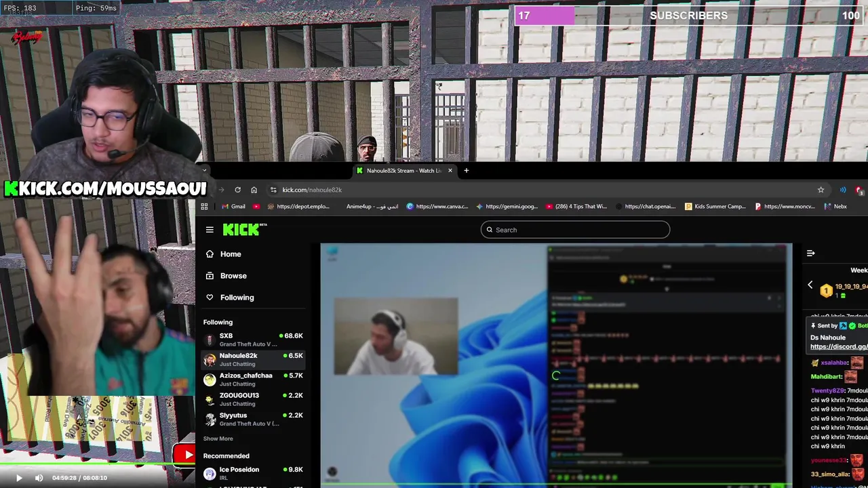This screenshot has width=868, height=488.
Task: Play the video with the play button
Action: point(19,478)
